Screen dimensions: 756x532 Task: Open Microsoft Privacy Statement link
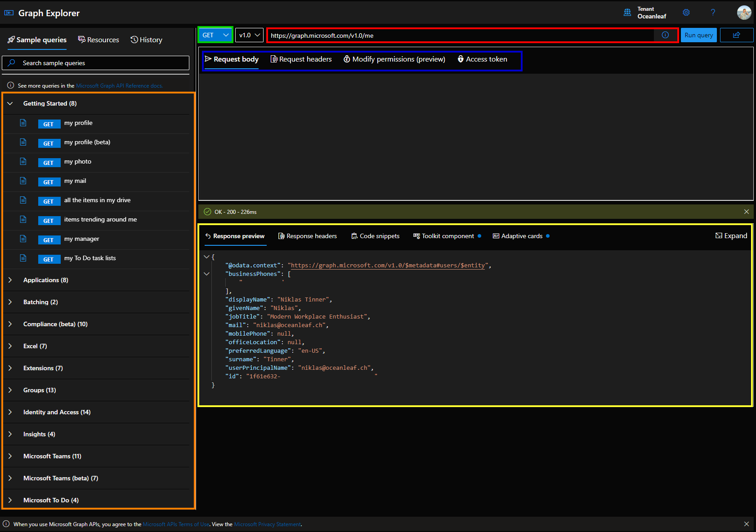pos(268,524)
